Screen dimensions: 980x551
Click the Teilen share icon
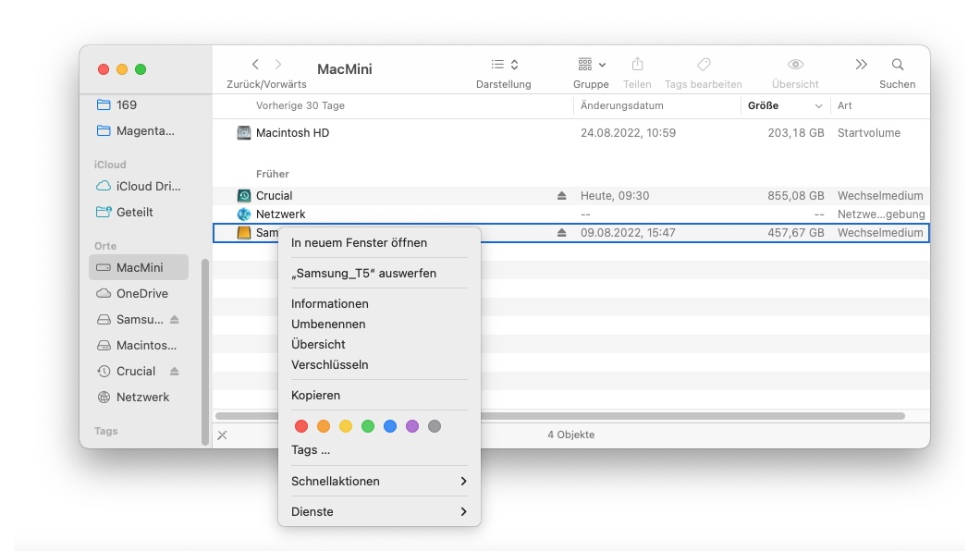click(x=637, y=65)
